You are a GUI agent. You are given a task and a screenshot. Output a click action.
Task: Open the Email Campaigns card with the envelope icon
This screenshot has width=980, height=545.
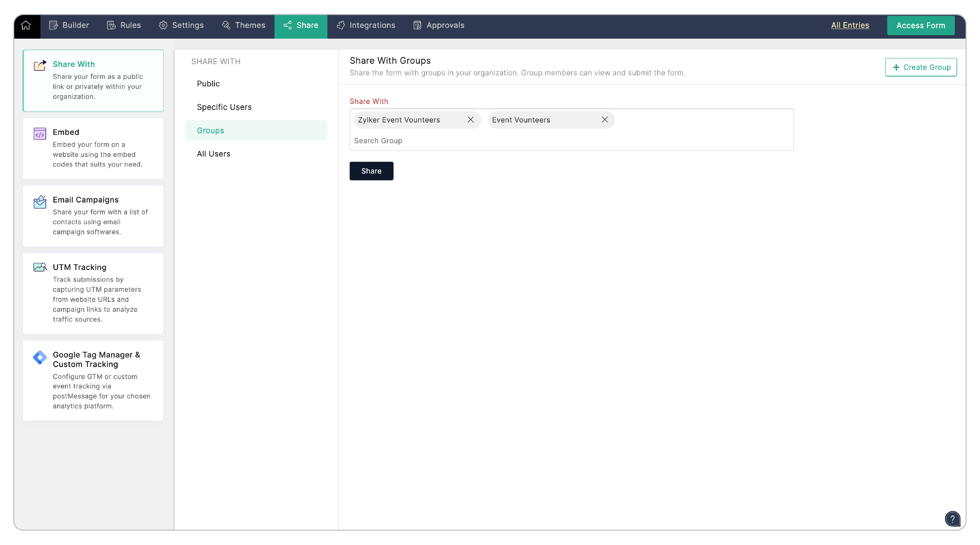(93, 216)
